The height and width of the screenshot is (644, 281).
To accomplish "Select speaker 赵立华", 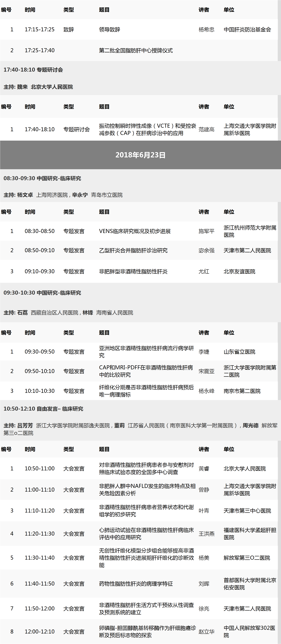I will (206, 632).
